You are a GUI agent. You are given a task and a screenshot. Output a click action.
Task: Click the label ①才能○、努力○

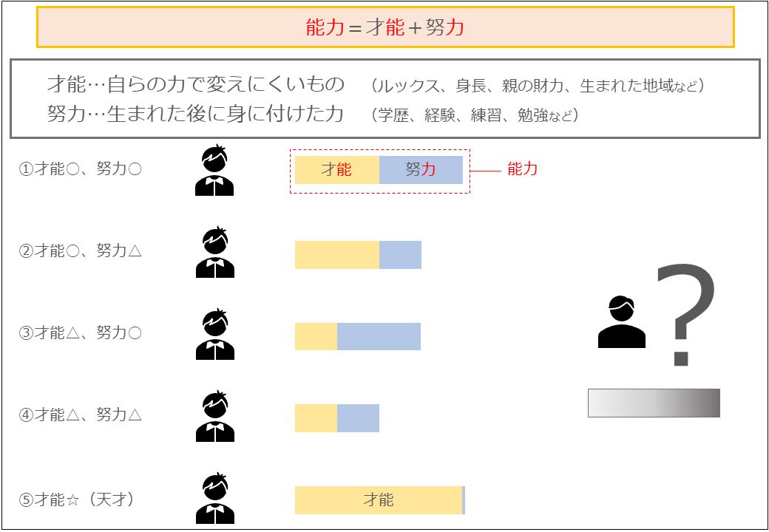(80, 169)
